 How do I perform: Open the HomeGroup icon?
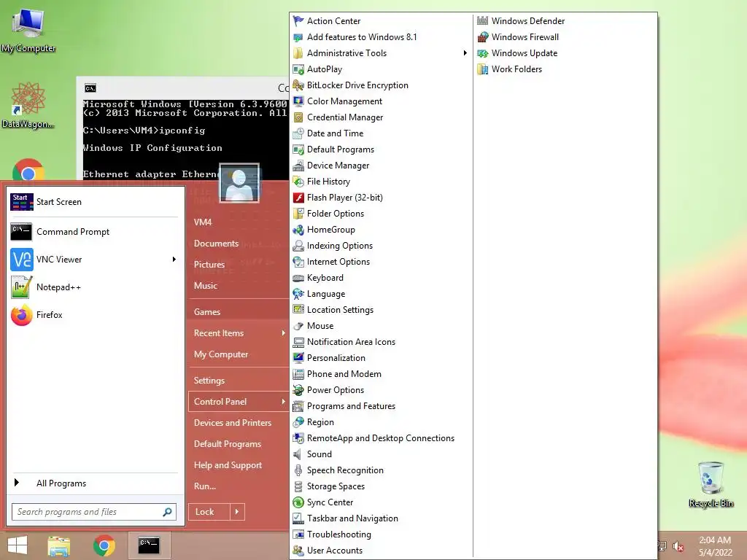tap(298, 230)
